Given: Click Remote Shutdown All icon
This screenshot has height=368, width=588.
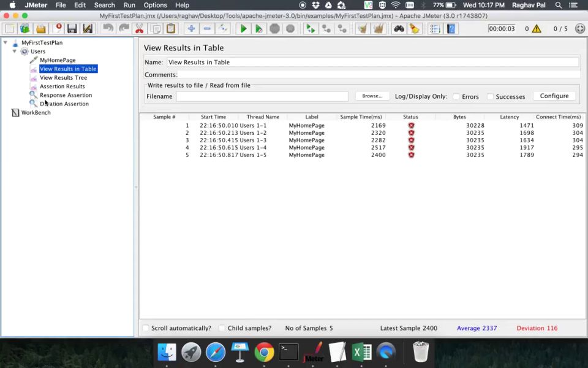Looking at the screenshot, I should pyautogui.click(x=342, y=29).
